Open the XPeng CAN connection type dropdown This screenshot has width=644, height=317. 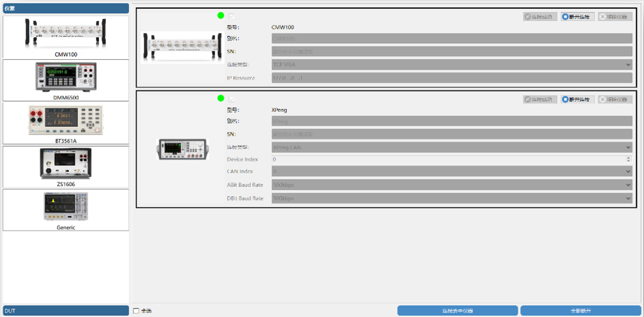pyautogui.click(x=452, y=147)
